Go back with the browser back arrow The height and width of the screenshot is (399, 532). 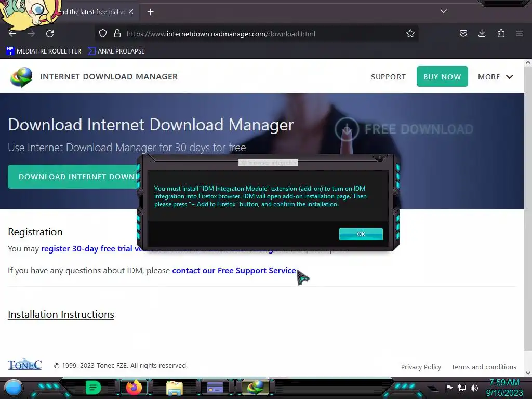pyautogui.click(x=12, y=34)
